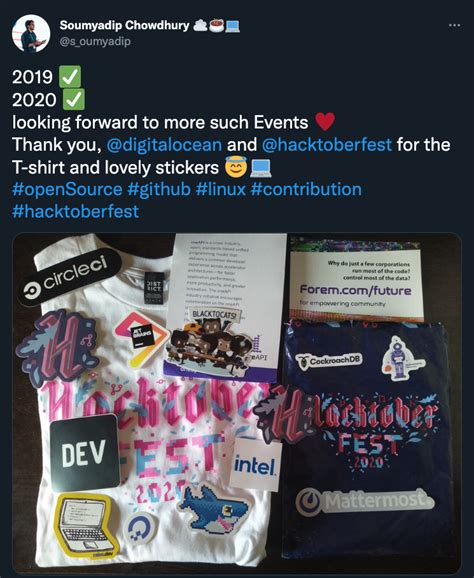Click the #contribution hashtag
474x578 pixels.
pos(306,189)
